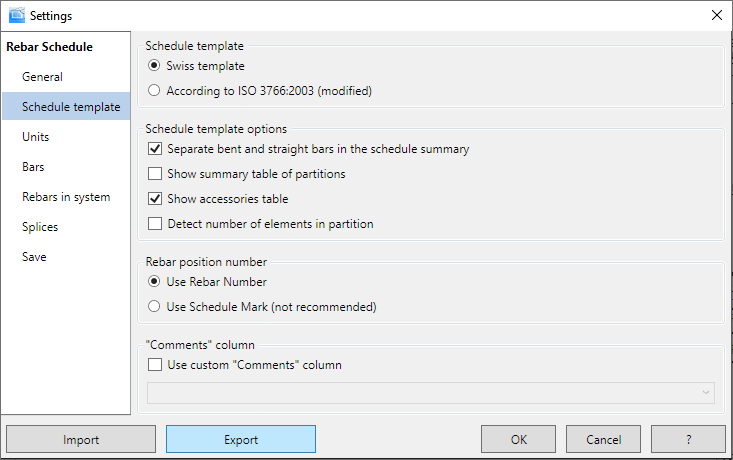Viewport: 733px width, 460px height.
Task: Close the Settings dialog
Action: coord(716,15)
